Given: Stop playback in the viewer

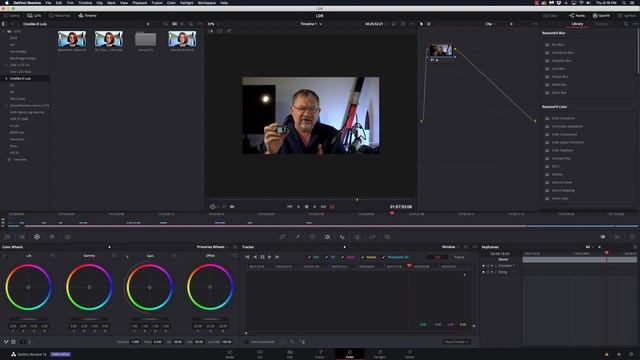Looking at the screenshot, I should (307, 207).
